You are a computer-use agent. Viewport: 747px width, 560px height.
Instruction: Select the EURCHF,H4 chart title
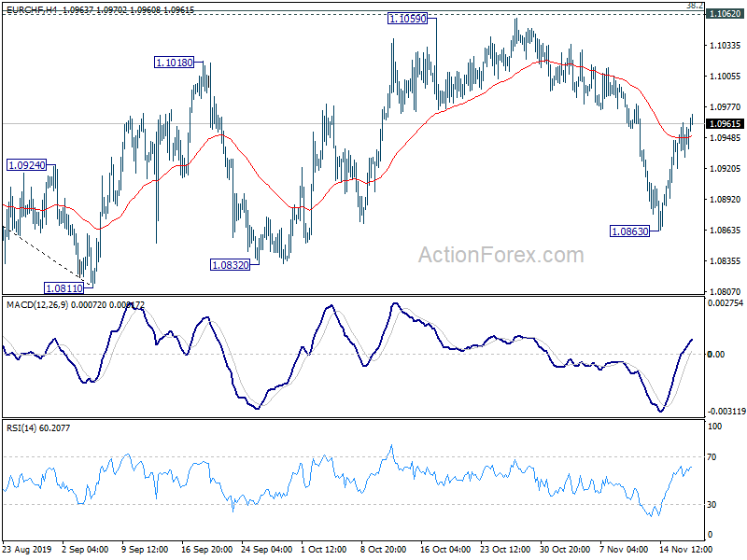click(30, 9)
